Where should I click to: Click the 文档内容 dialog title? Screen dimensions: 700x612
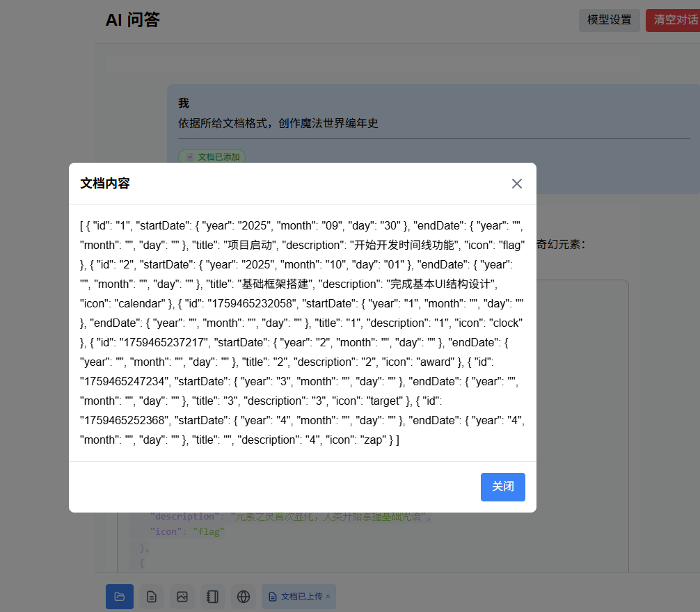tap(105, 184)
